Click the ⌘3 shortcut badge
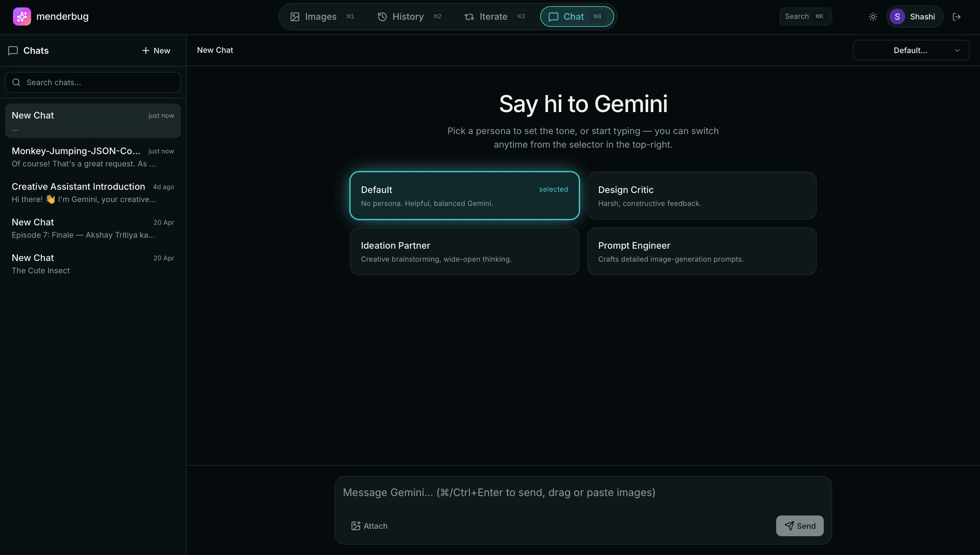The width and height of the screenshot is (980, 555). 521,17
